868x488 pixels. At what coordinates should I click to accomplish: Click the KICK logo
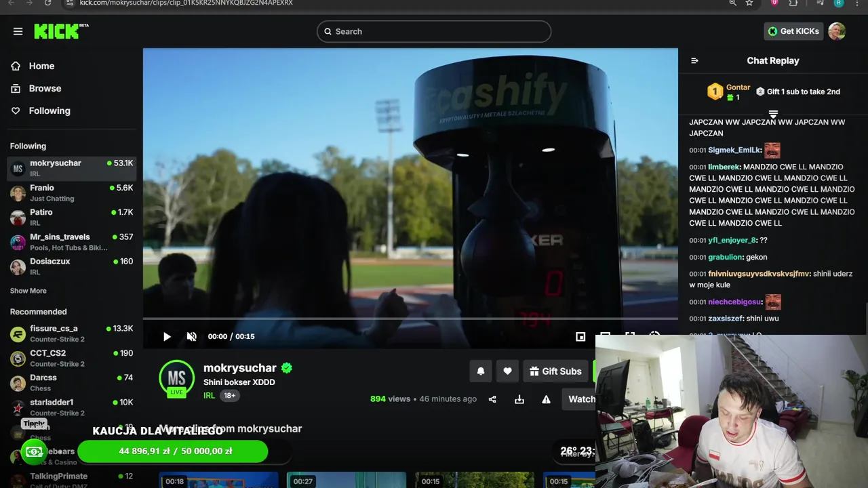[x=61, y=31]
